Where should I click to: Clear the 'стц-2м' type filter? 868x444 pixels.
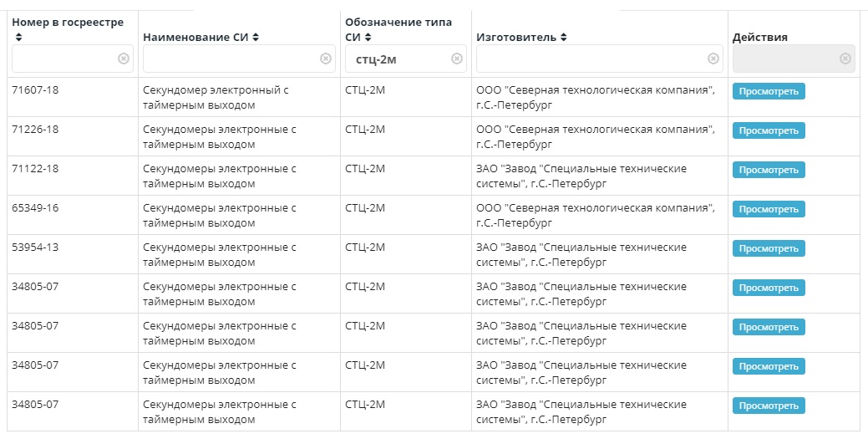click(457, 59)
